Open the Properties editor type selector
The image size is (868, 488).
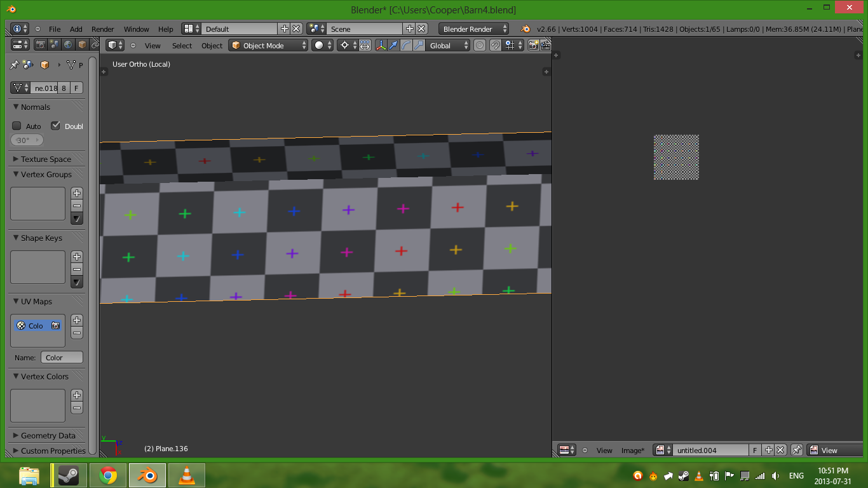click(x=20, y=44)
